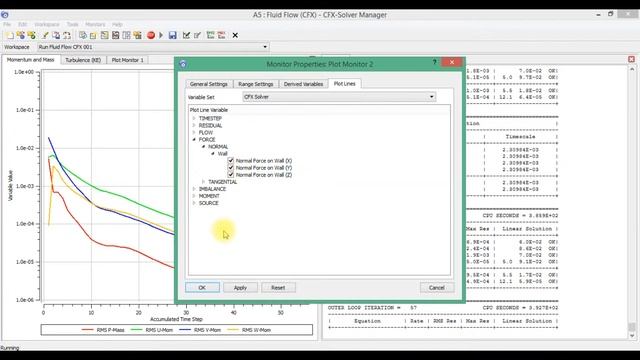Click the green table toolbar icon
Image resolution: width=640 pixels, height=360 pixels.
211,36
